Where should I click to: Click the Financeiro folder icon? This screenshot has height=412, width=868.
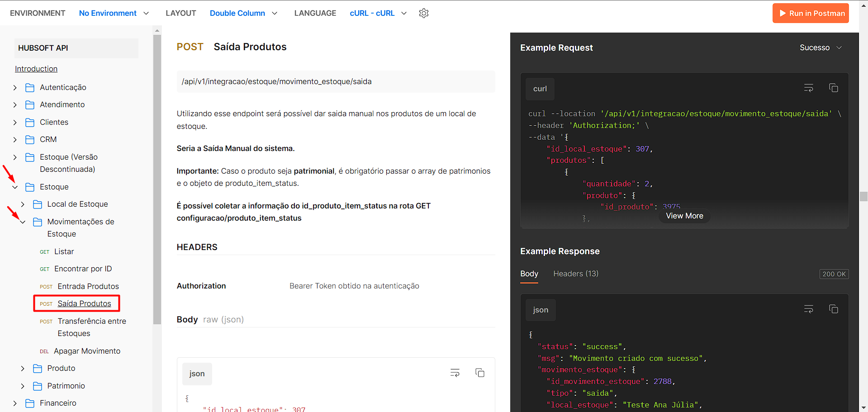pyautogui.click(x=30, y=403)
